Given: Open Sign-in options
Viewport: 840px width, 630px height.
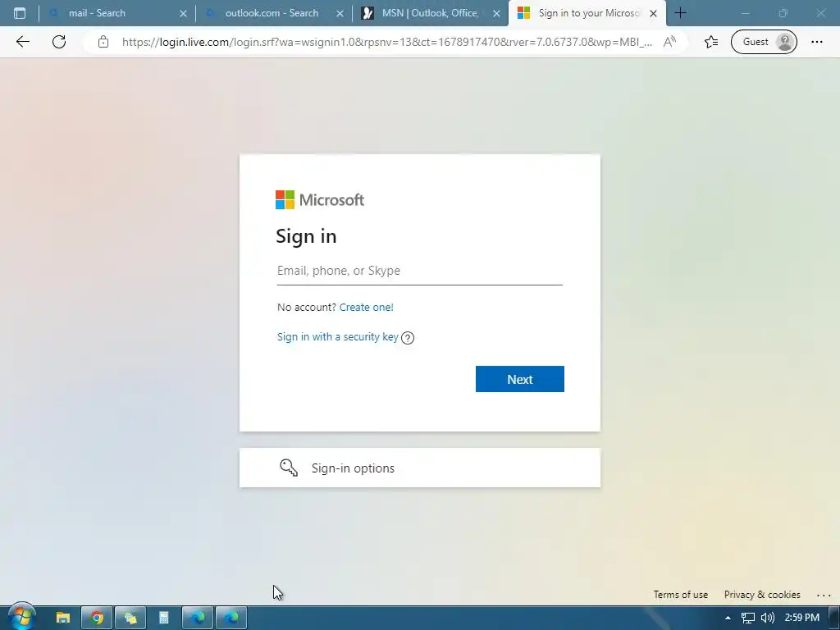Looking at the screenshot, I should [x=419, y=468].
